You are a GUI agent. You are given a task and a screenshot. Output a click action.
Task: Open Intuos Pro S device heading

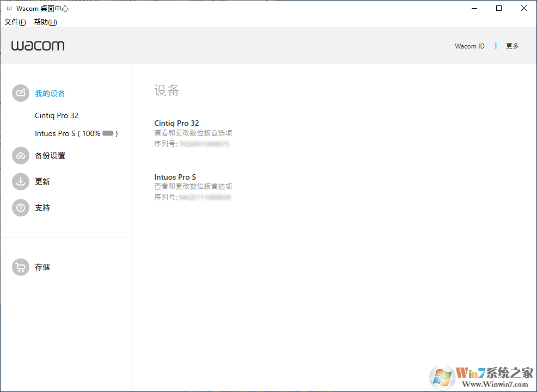[175, 177]
